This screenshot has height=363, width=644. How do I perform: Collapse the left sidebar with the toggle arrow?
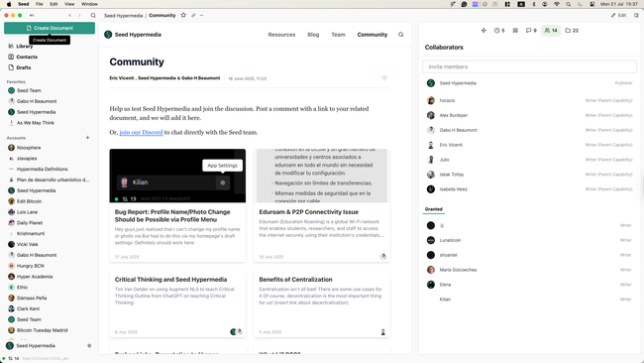point(32,15)
